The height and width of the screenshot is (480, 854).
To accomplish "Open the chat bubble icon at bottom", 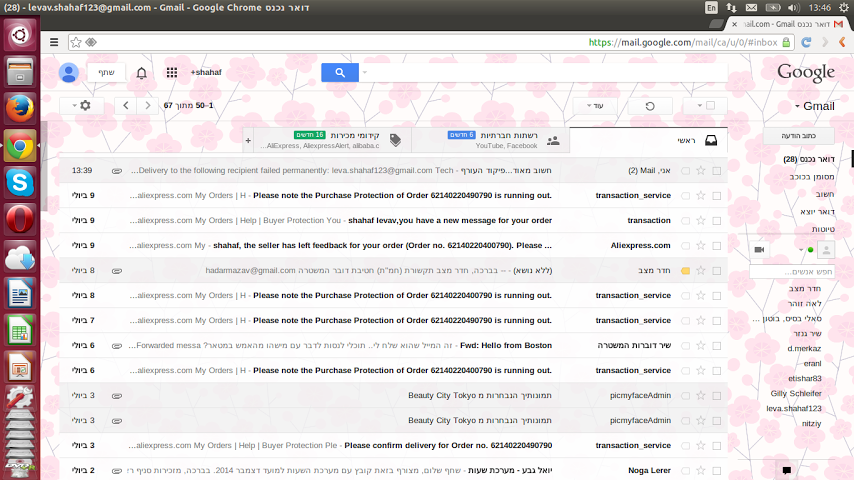I will (x=786, y=470).
